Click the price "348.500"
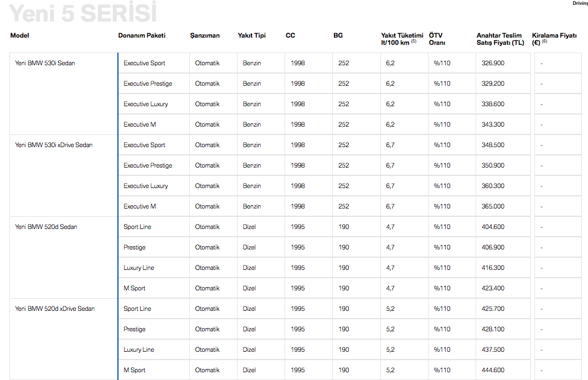The height and width of the screenshot is (380, 588). coord(493,145)
